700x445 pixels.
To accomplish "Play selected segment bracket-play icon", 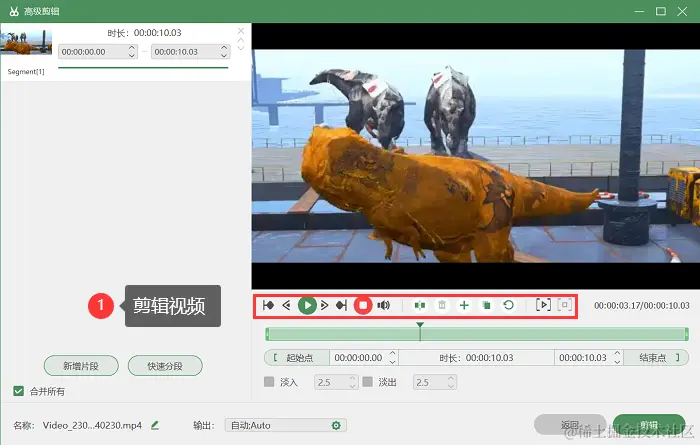I will tap(543, 305).
